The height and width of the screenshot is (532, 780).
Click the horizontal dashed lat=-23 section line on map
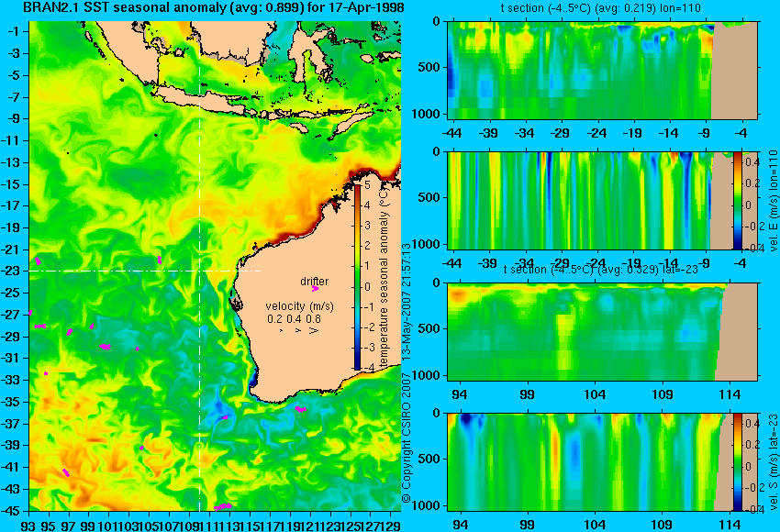click(x=145, y=271)
